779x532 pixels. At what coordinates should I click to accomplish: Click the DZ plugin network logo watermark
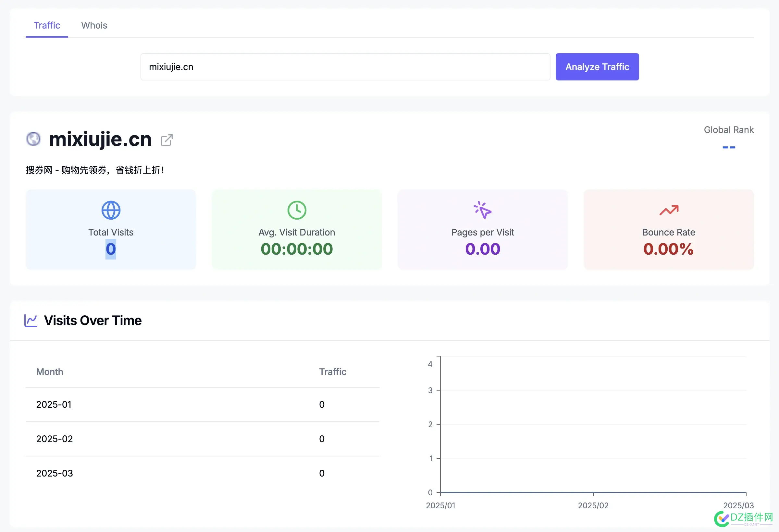(744, 519)
